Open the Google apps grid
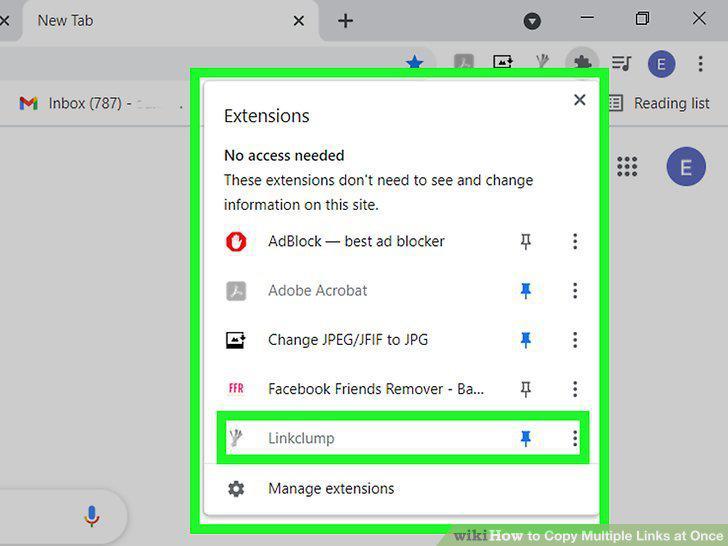Image resolution: width=728 pixels, height=546 pixels. click(x=627, y=166)
